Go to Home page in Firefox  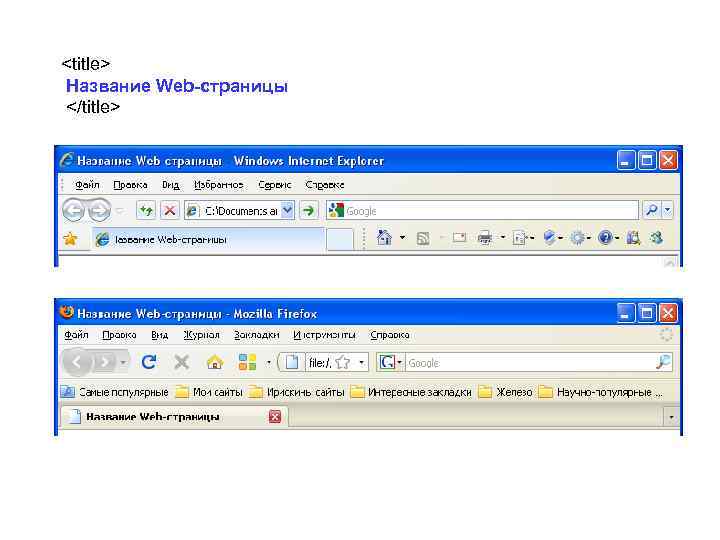pyautogui.click(x=215, y=362)
